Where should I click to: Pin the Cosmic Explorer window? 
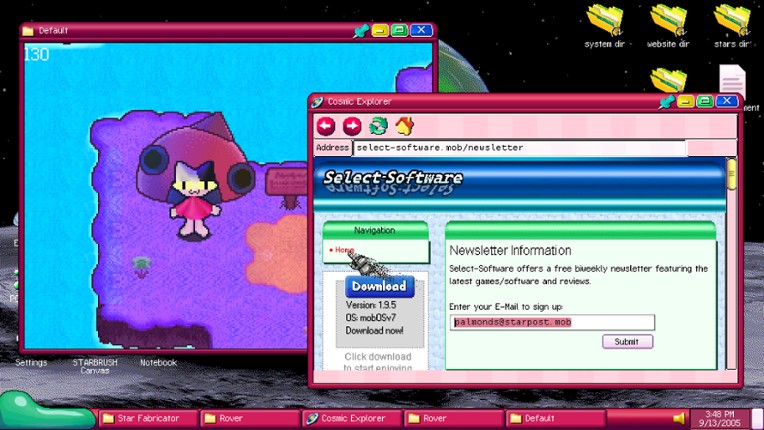click(x=666, y=101)
